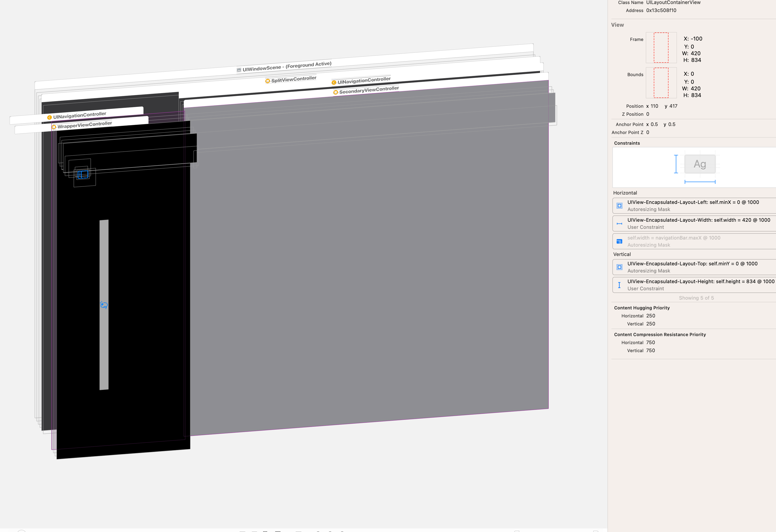Click the SplitViewController orange icon
Screen dimensions: 776x532
point(268,81)
